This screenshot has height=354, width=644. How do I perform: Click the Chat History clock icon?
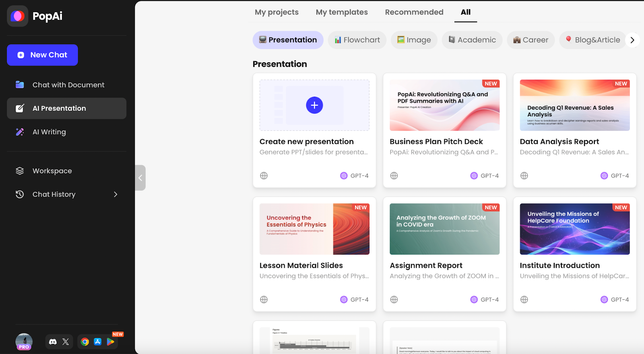point(20,194)
